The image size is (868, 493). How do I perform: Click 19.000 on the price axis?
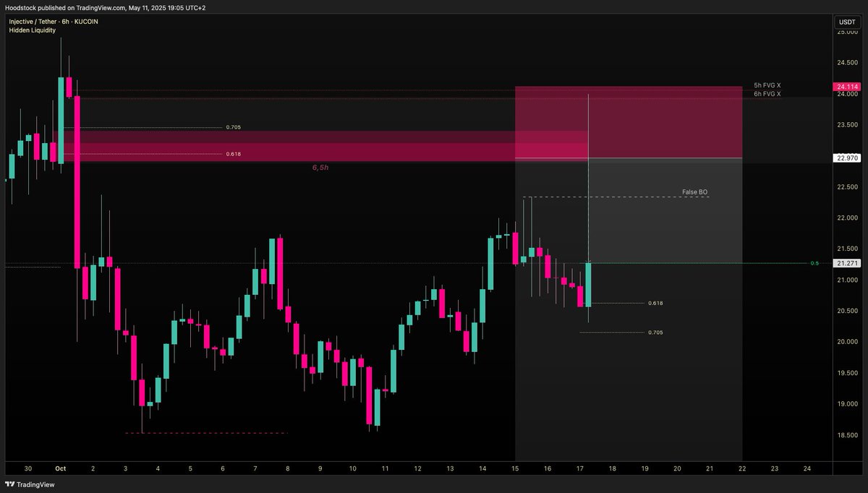pyautogui.click(x=847, y=404)
